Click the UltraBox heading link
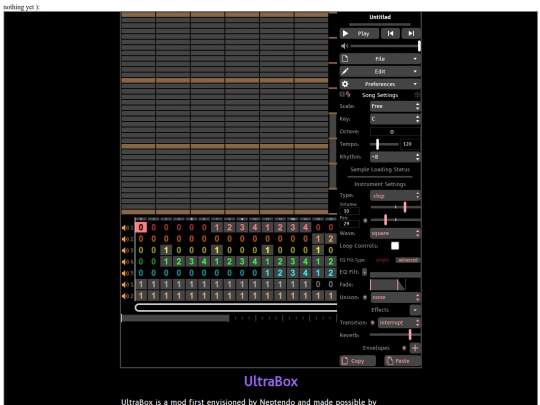Image resolution: width=540 pixels, height=405 pixels. [271, 381]
